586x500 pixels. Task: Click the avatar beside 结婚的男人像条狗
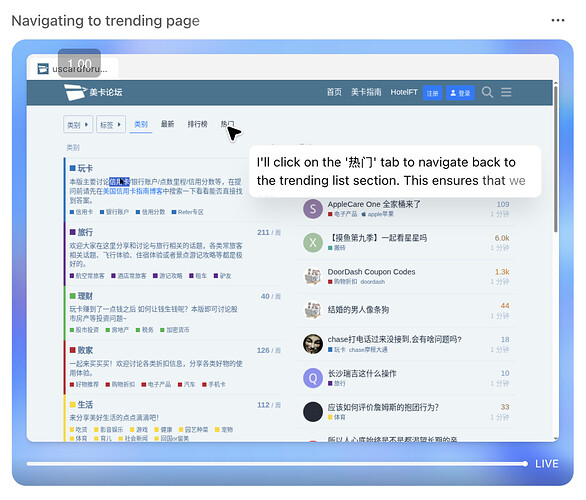[x=313, y=310]
